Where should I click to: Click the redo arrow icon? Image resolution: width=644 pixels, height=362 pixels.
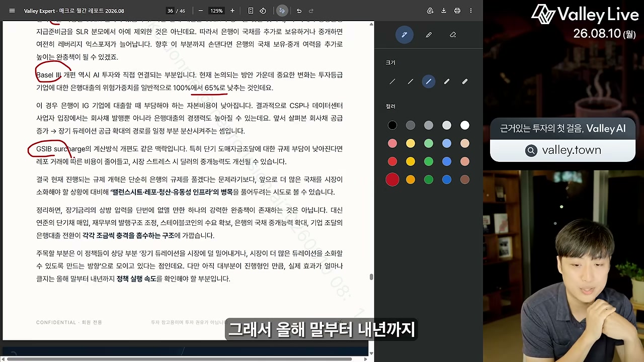[x=311, y=11]
